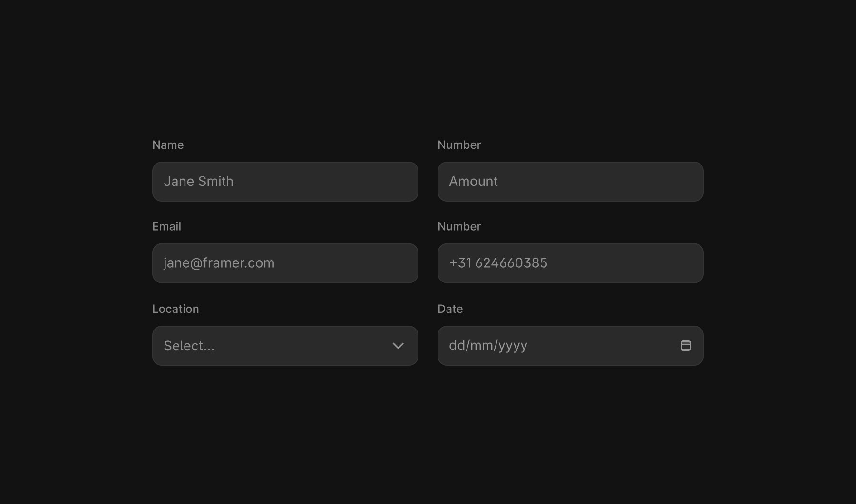
Task: Click the 'jane@framer.com' placeholder text
Action: click(219, 263)
